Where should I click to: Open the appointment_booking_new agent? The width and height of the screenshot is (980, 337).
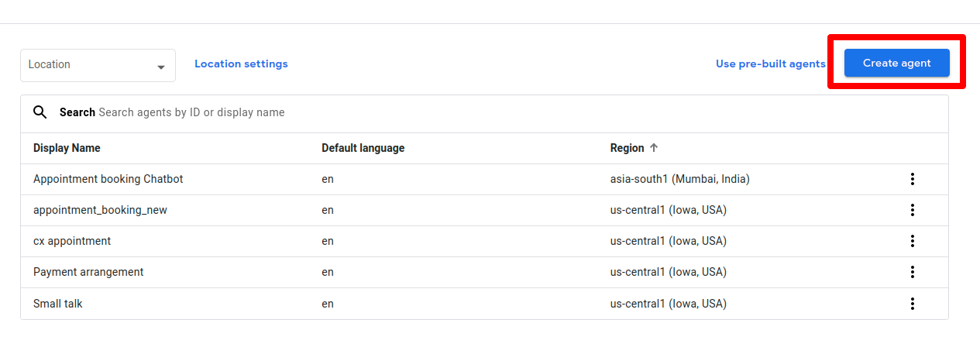pos(100,210)
